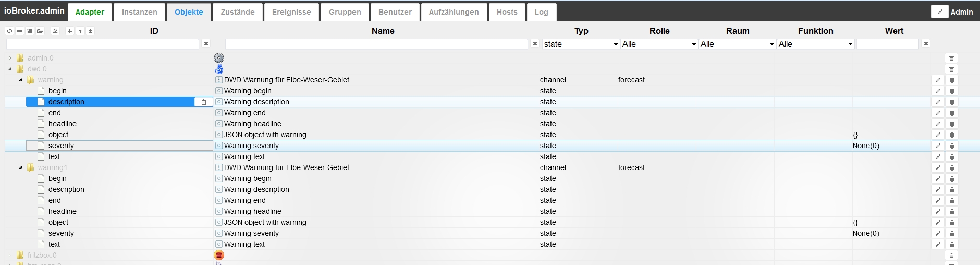
Task: Clear the Name filter with its X button
Action: click(535, 44)
